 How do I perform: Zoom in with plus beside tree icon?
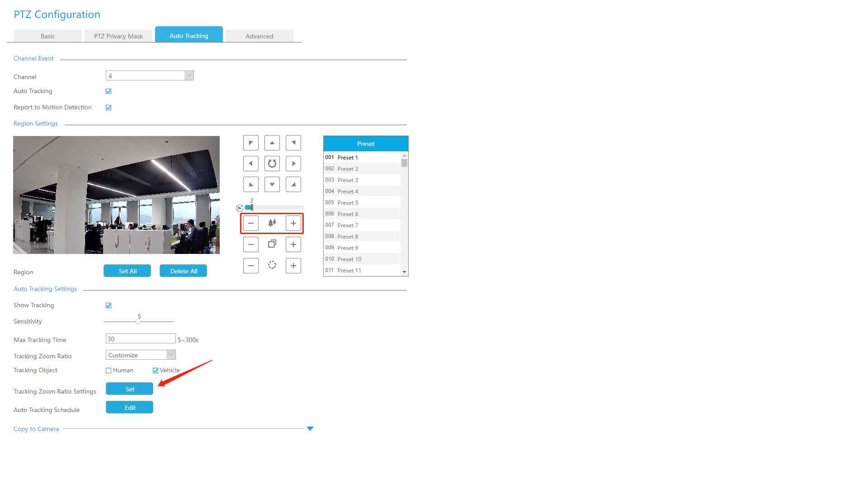tap(293, 223)
